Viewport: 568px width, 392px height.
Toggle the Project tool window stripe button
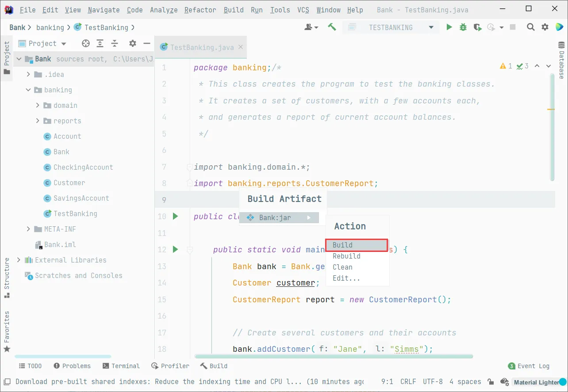point(7,57)
